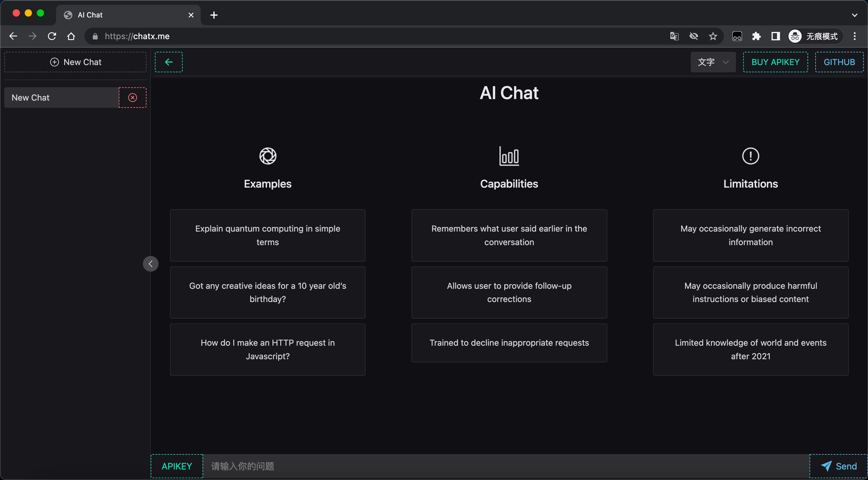This screenshot has width=868, height=480.
Task: Click the Limitations exclamation mark icon
Action: (750, 155)
